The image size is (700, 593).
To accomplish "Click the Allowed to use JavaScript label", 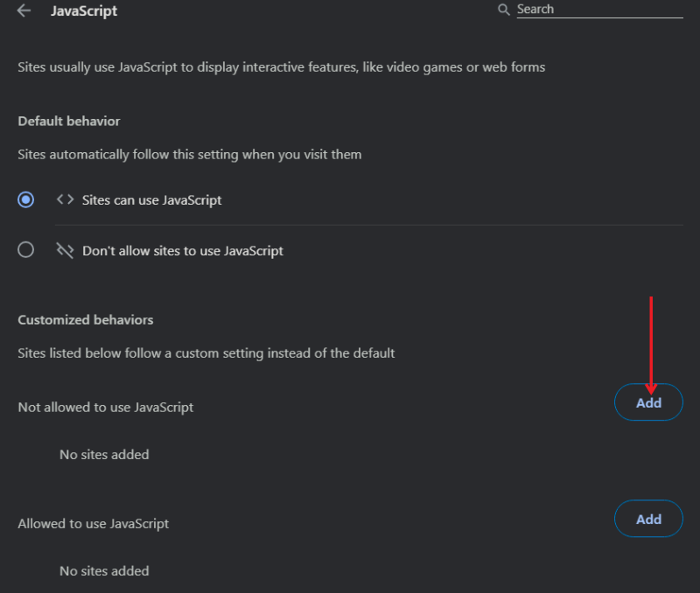I will coord(93,523).
